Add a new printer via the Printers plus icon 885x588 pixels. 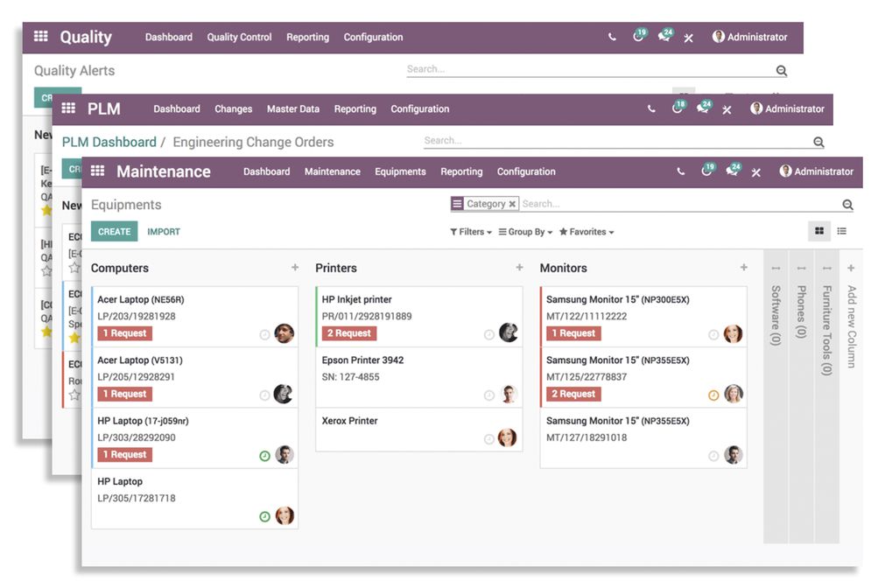pyautogui.click(x=517, y=268)
